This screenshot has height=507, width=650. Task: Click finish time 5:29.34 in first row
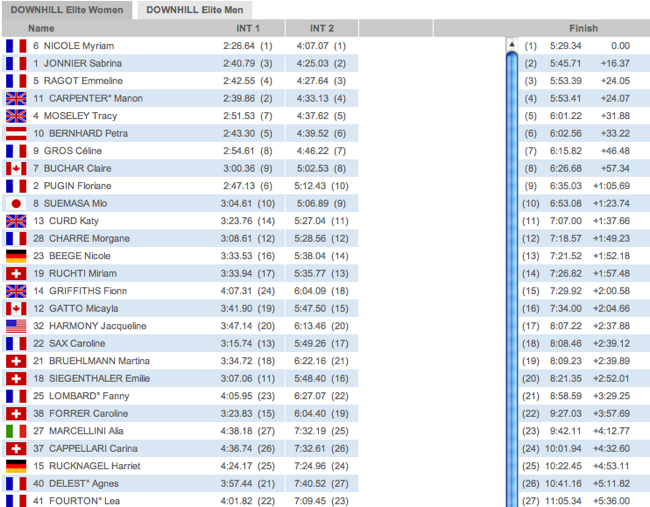(564, 46)
